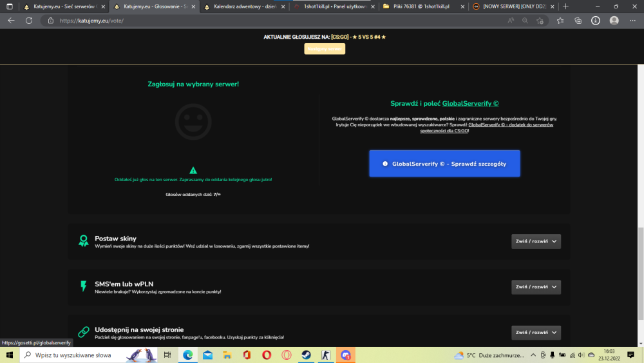
Task: Click the Postaw skiny ribbon icon
Action: (x=83, y=241)
